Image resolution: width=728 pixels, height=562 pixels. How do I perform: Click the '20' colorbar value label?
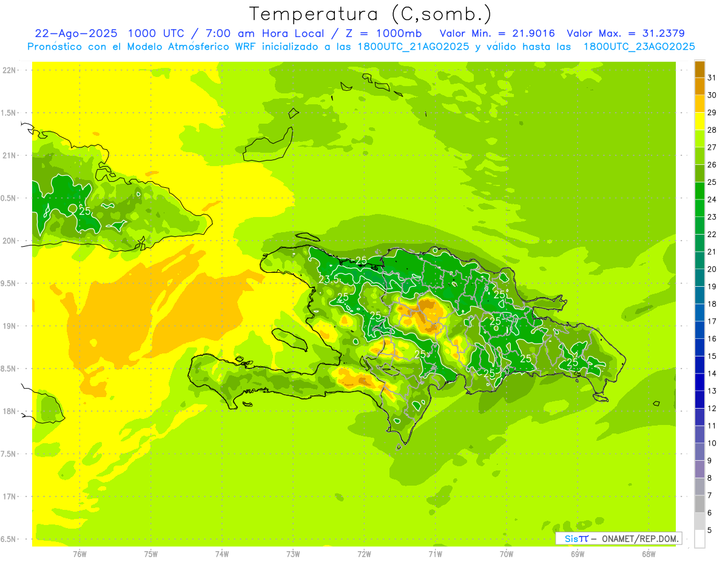[712, 269]
